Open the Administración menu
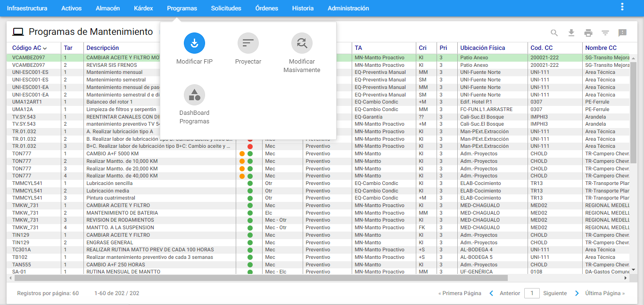The width and height of the screenshot is (644, 305). point(348,8)
